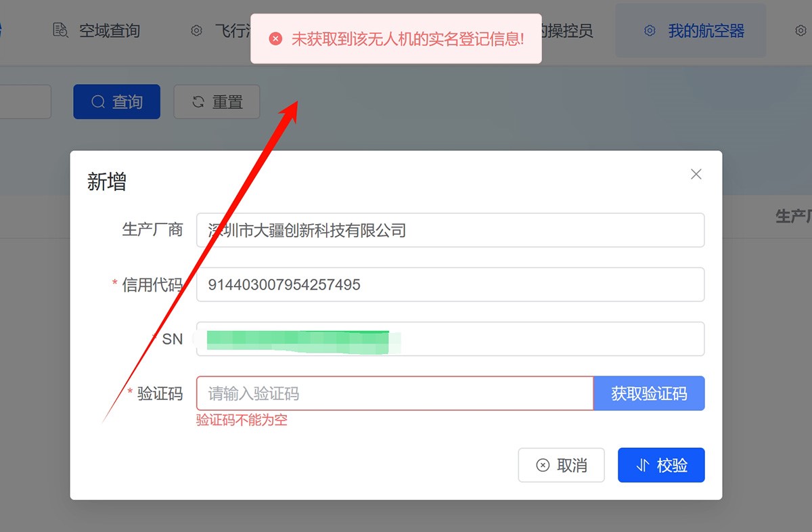Image resolution: width=812 pixels, height=532 pixels.
Task: Click the 未获取到该无人机 error message text
Action: pos(407,39)
